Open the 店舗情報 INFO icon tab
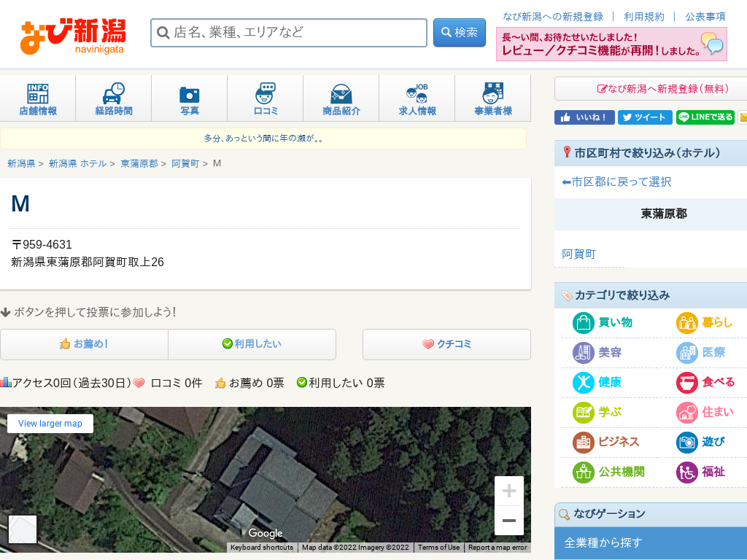Image resolution: width=747 pixels, height=560 pixels. 38,98
